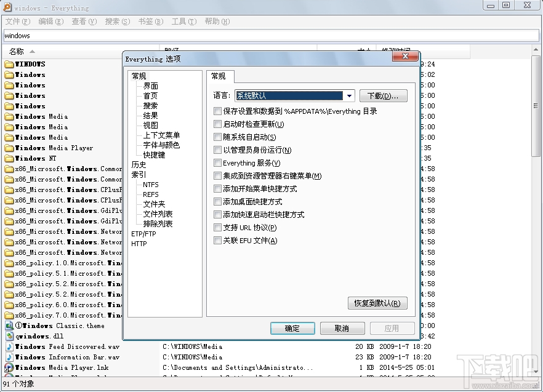Image resolution: width=543 pixels, height=392 pixels.
Task: Click the 应用 button
Action: click(392, 328)
